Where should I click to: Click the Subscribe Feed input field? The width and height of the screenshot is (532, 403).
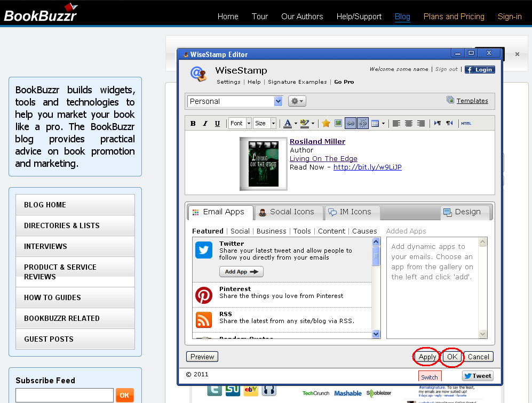click(65, 395)
